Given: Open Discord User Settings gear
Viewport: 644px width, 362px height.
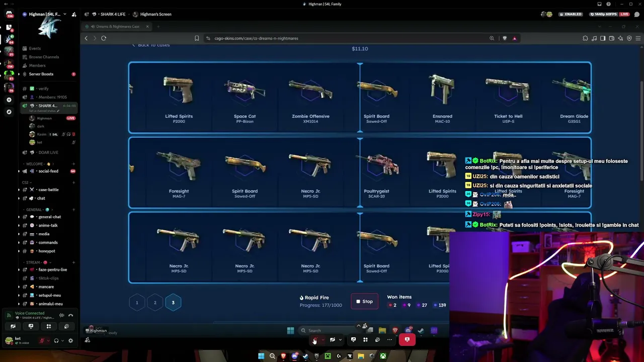Looking at the screenshot, I should tap(70, 340).
